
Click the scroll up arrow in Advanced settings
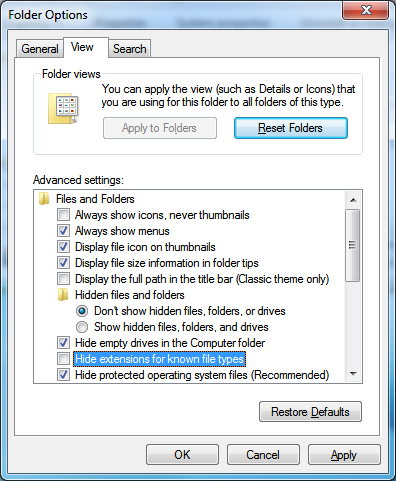353,200
